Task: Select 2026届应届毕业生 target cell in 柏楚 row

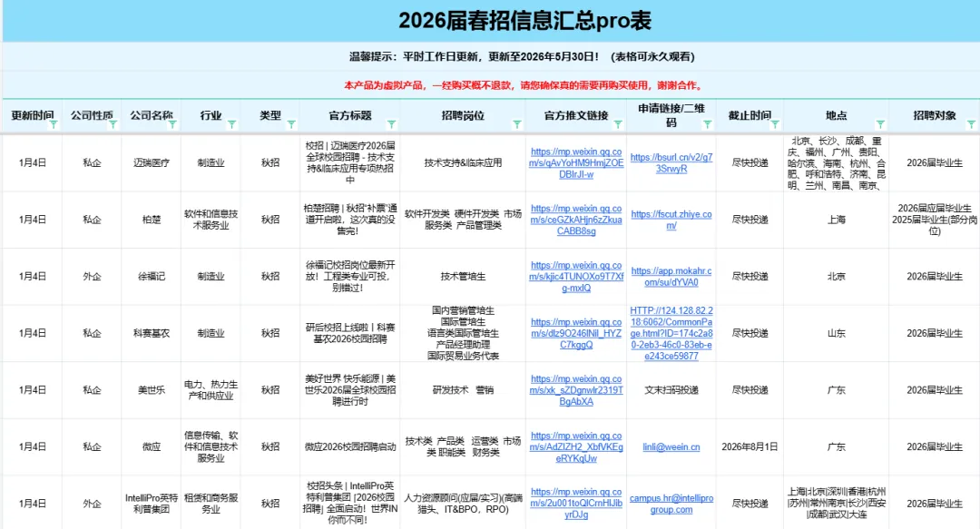Action: pyautogui.click(x=935, y=220)
